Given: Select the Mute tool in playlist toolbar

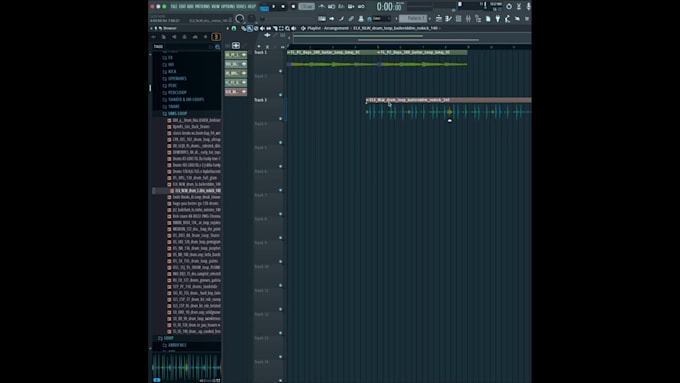Looking at the screenshot, I should pyautogui.click(x=262, y=28).
